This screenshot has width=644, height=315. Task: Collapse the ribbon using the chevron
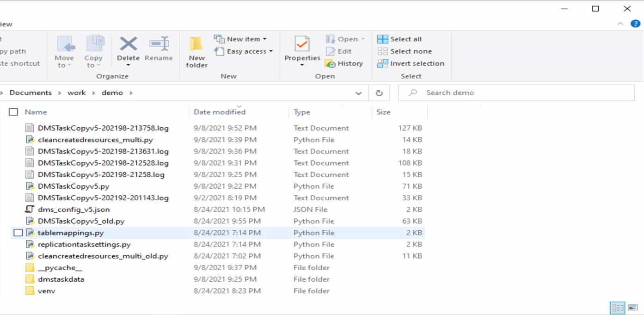(x=620, y=24)
